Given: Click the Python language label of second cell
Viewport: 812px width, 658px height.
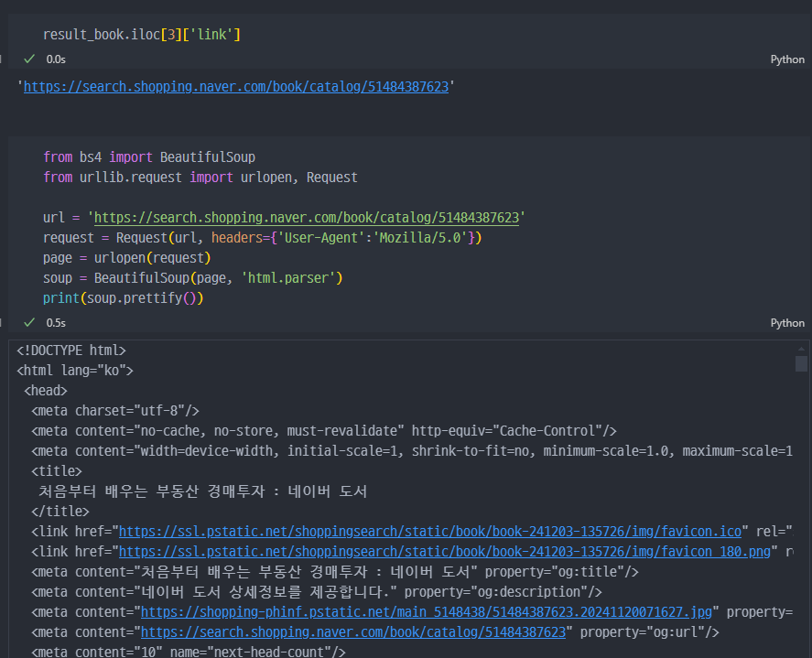Looking at the screenshot, I should pos(787,323).
